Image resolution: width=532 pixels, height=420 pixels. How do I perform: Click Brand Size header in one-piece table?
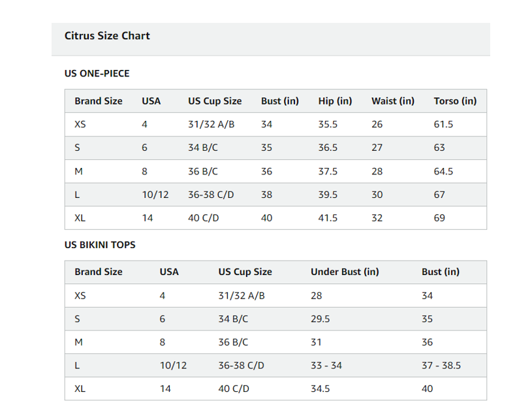(x=99, y=101)
